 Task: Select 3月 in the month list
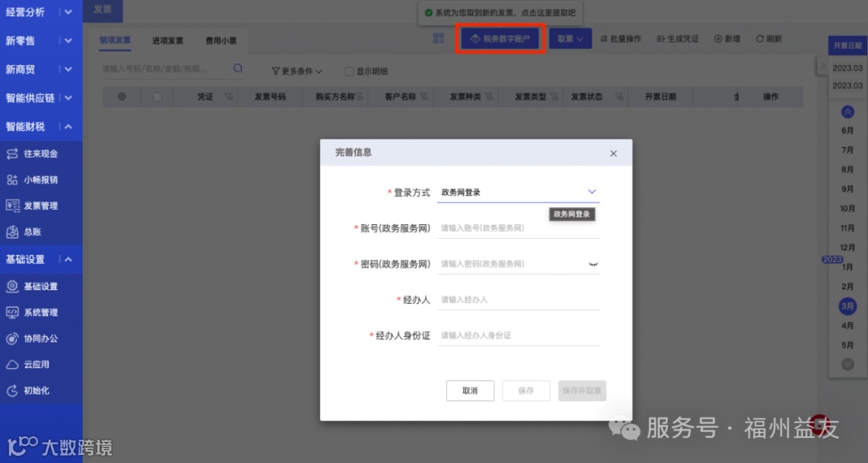pyautogui.click(x=848, y=305)
